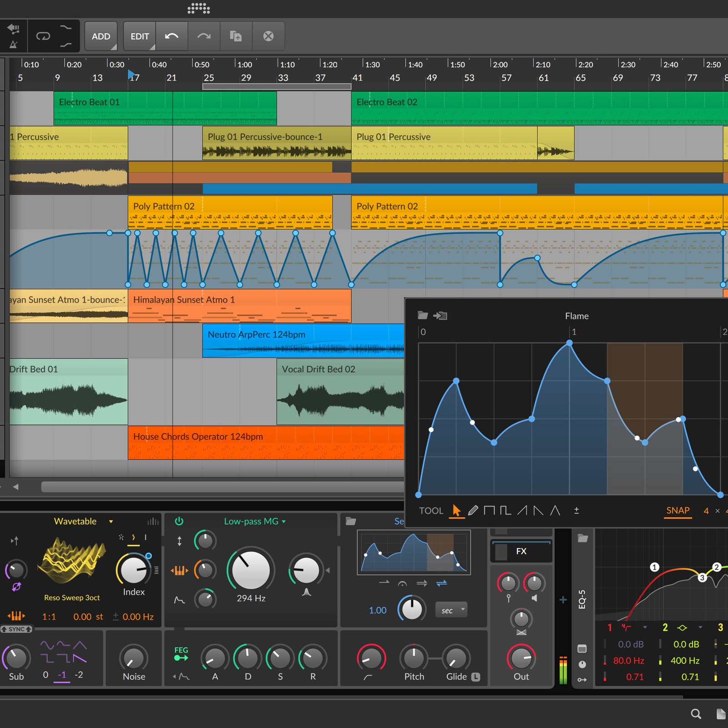Click the Reso Sweep 3oct wavetable name
728x728 pixels.
[72, 597]
